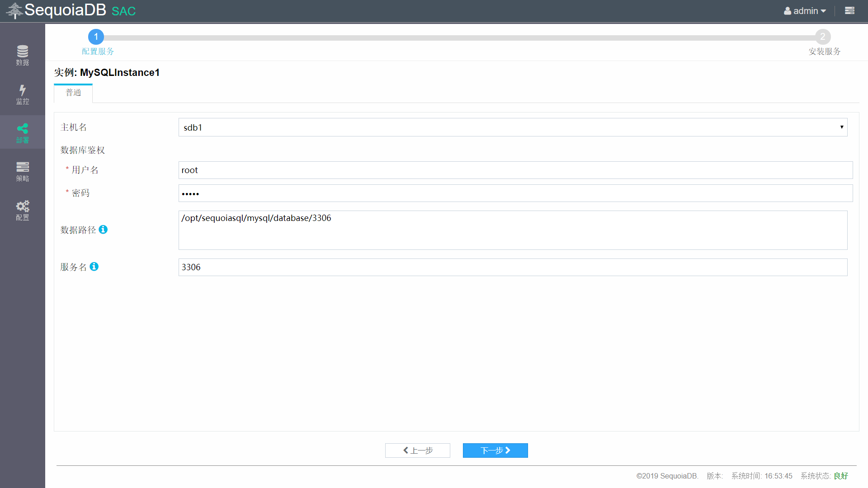The height and width of the screenshot is (488, 868).
Task: Click the SequoiaDB tree logo
Action: pos(14,10)
